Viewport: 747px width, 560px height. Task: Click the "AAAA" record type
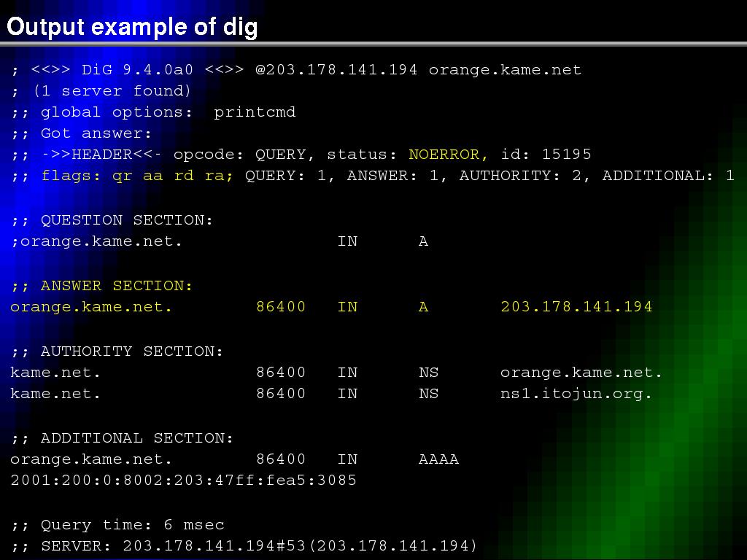[x=438, y=459]
